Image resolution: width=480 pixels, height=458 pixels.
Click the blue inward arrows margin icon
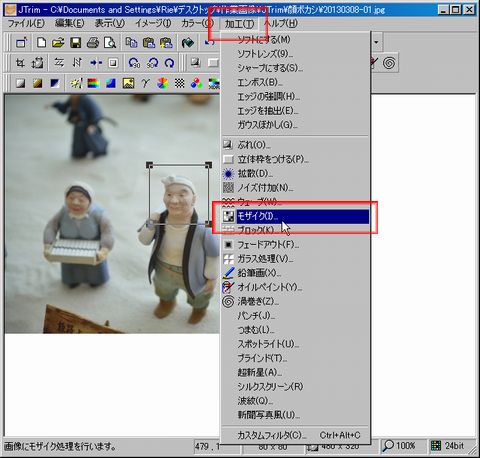96,63
